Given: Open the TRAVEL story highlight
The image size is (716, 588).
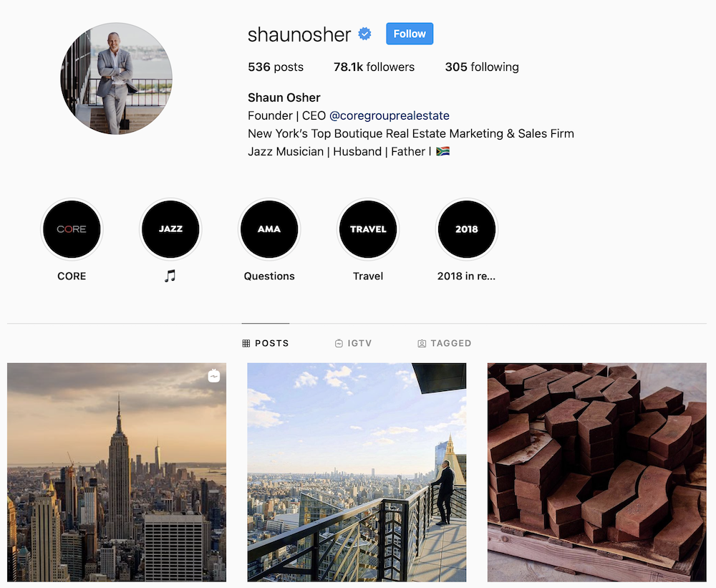Looking at the screenshot, I should pos(368,229).
